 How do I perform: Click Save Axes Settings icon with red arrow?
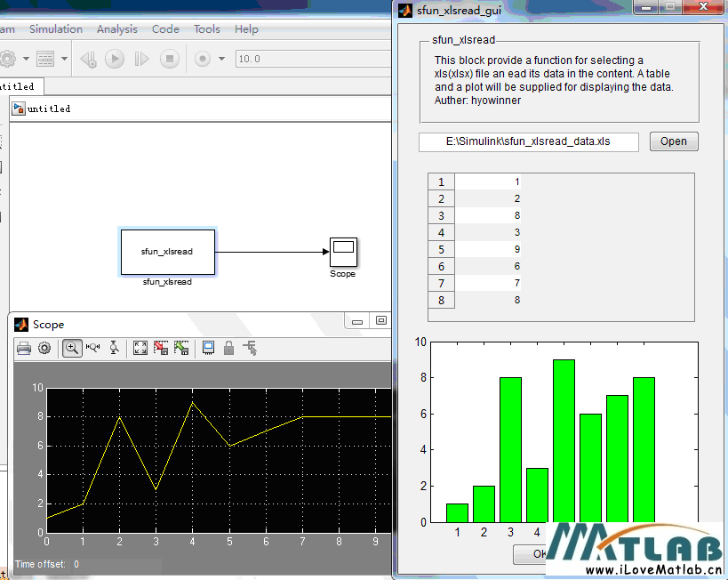pos(161,348)
